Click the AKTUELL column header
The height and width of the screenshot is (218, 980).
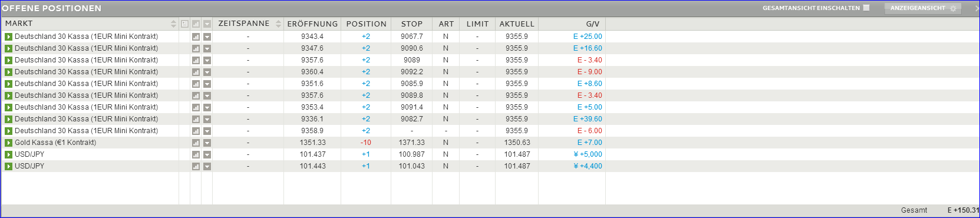pos(517,24)
